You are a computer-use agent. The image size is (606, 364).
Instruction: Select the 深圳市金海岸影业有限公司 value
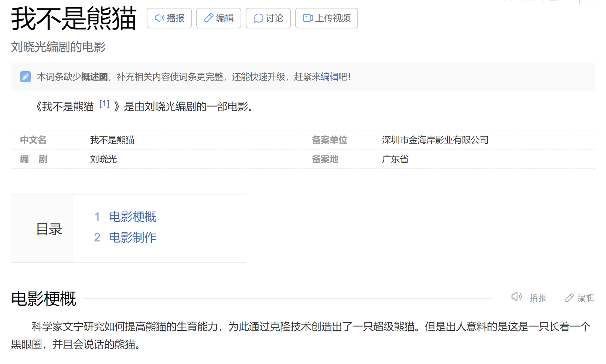(435, 140)
